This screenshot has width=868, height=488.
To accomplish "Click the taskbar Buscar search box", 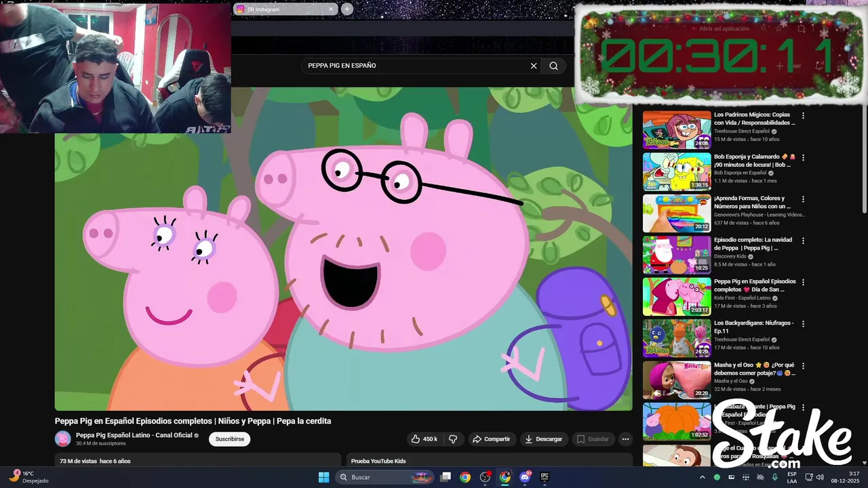I will pyautogui.click(x=385, y=477).
